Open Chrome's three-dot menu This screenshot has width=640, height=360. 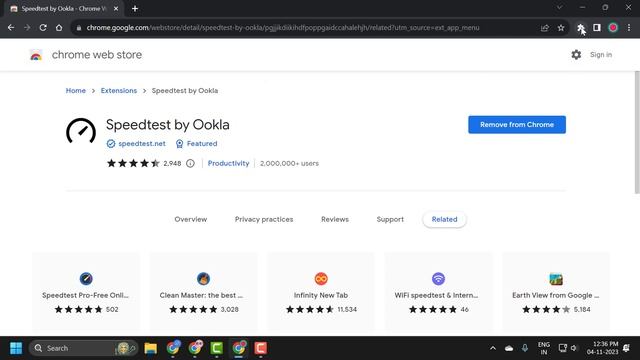coord(629,28)
